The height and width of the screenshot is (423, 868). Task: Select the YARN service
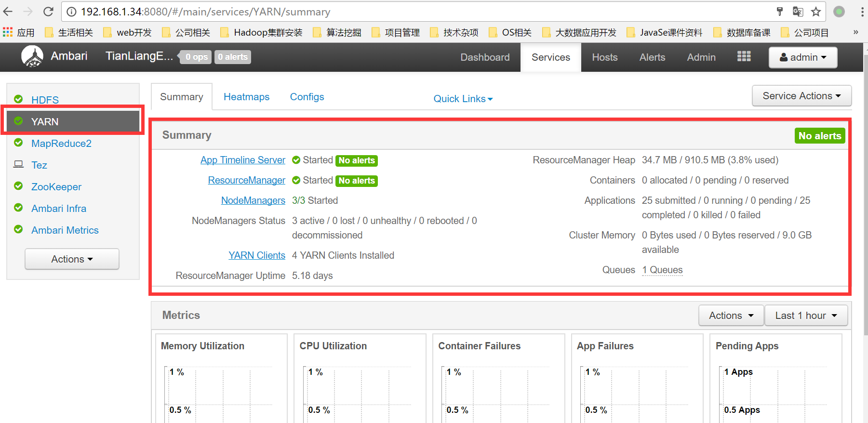click(x=73, y=121)
